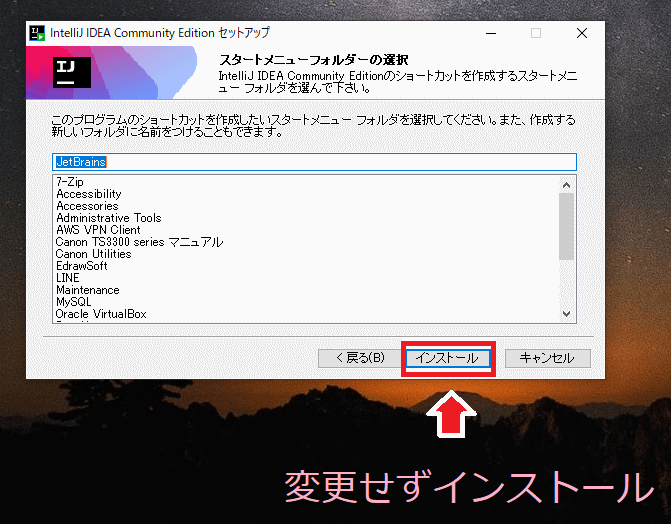Viewport: 671px width, 524px height.
Task: Click the folder list scroll down arrow
Action: [x=567, y=313]
